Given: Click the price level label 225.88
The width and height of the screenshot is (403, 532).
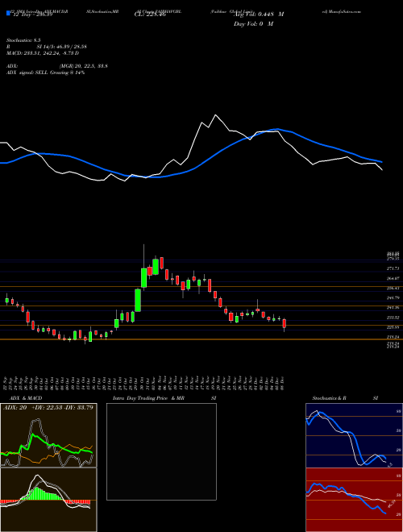Looking at the screenshot, I should [x=393, y=327].
